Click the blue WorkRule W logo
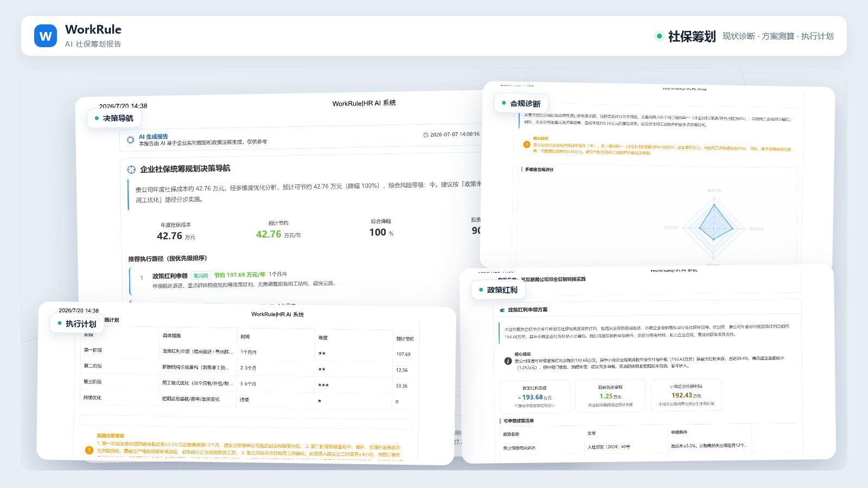 tap(46, 36)
